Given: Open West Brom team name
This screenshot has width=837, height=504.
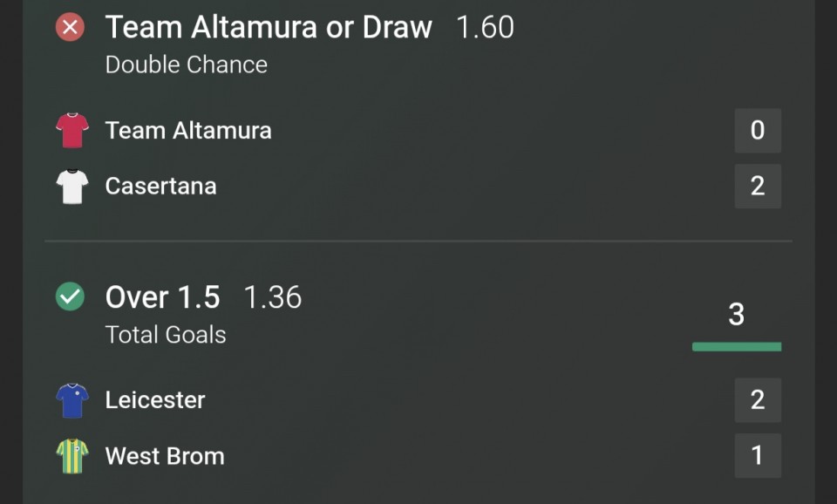Looking at the screenshot, I should coord(165,456).
